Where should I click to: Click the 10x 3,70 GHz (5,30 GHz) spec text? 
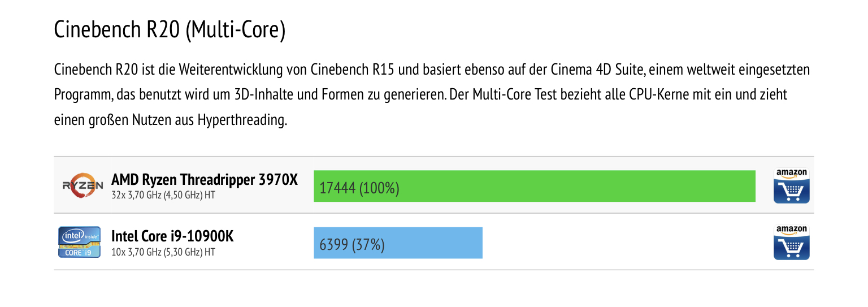tap(163, 252)
